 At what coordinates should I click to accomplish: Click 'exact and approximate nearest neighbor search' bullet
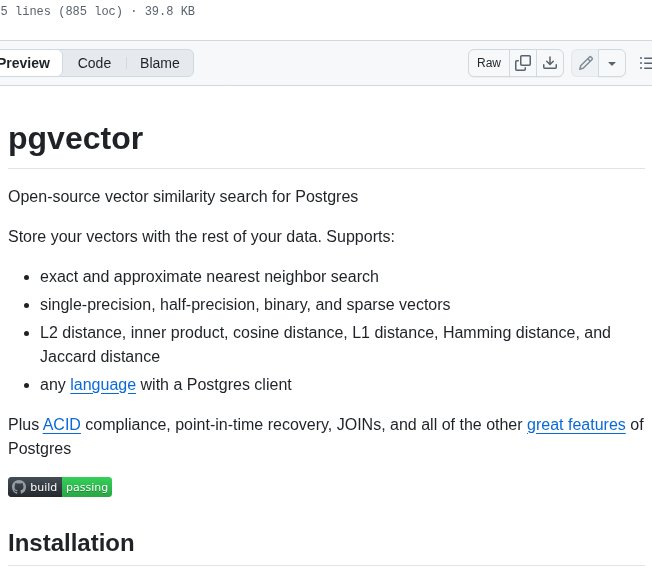coord(209,277)
